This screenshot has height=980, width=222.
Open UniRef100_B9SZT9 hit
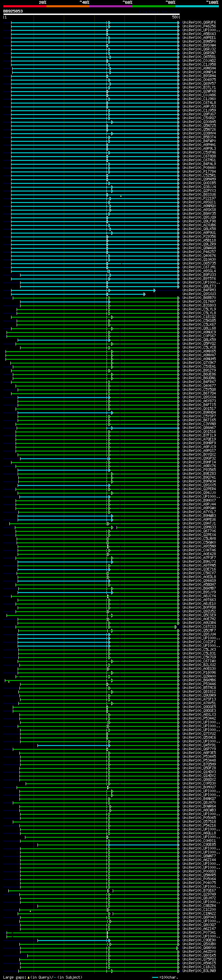click(x=199, y=371)
